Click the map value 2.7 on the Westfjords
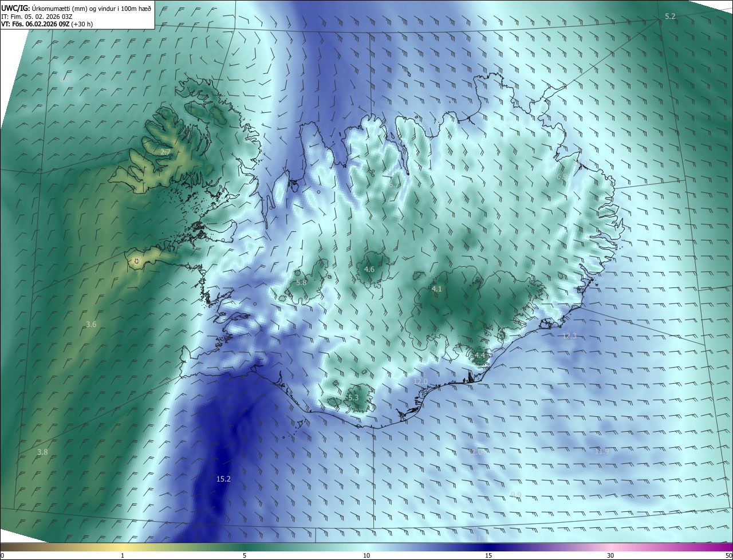The width and height of the screenshot is (733, 560). [165, 152]
